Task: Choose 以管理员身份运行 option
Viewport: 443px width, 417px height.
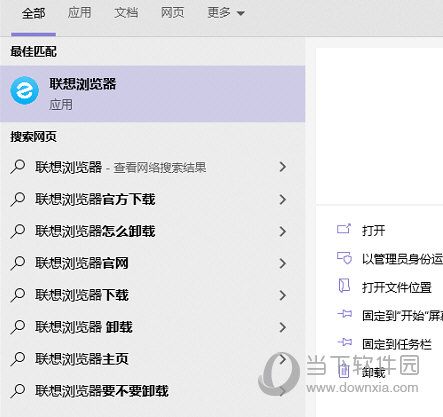Action: click(x=402, y=259)
